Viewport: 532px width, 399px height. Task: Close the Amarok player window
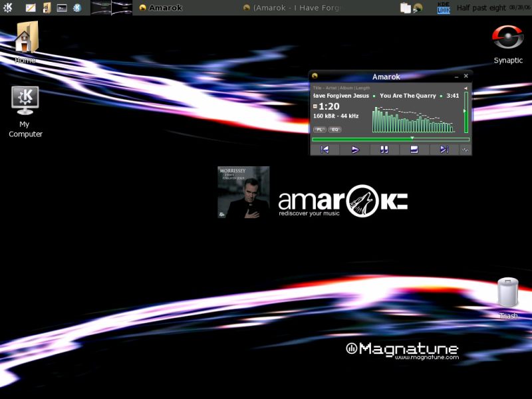click(466, 76)
